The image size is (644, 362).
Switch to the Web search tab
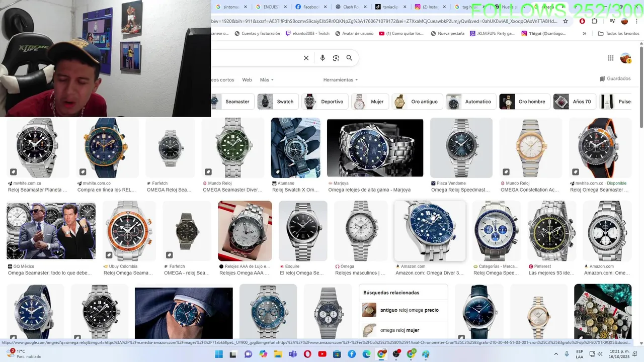point(247,80)
